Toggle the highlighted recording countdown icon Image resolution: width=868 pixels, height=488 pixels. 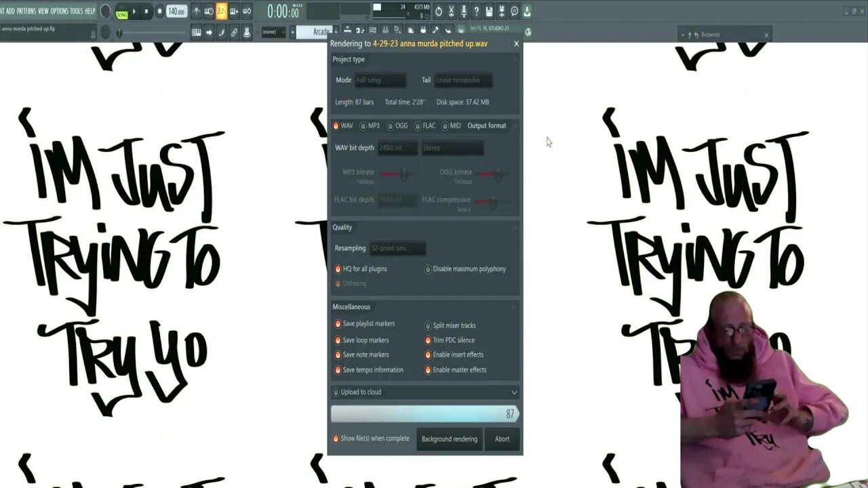[x=222, y=12]
